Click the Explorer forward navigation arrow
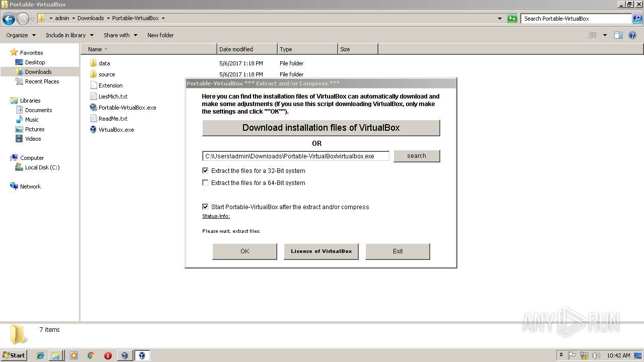644x362 pixels. click(x=23, y=19)
